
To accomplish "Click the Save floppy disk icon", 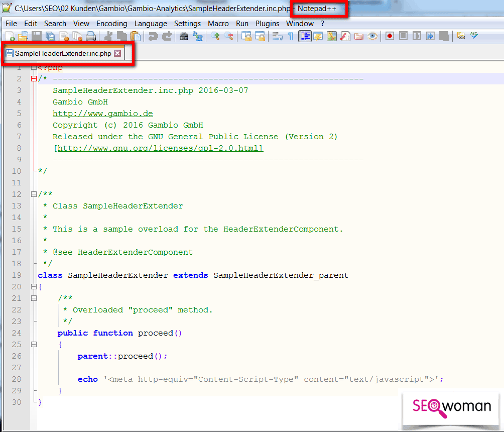I will (x=37, y=36).
